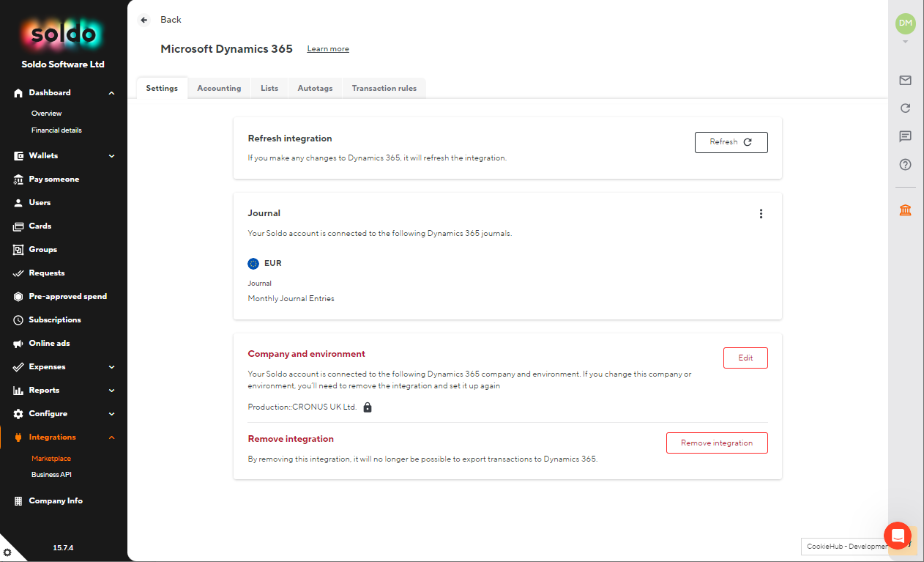Image resolution: width=924 pixels, height=562 pixels.
Task: Click the Company Info menu label
Action: [x=56, y=501]
